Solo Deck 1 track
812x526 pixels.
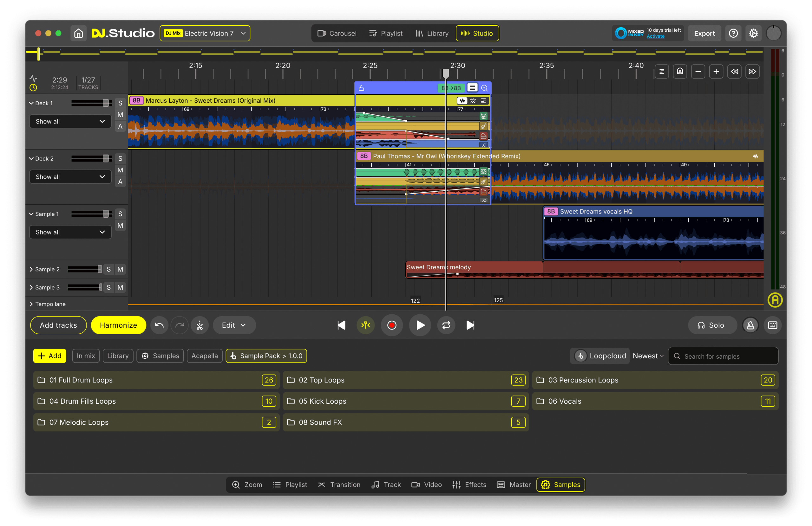pyautogui.click(x=120, y=103)
